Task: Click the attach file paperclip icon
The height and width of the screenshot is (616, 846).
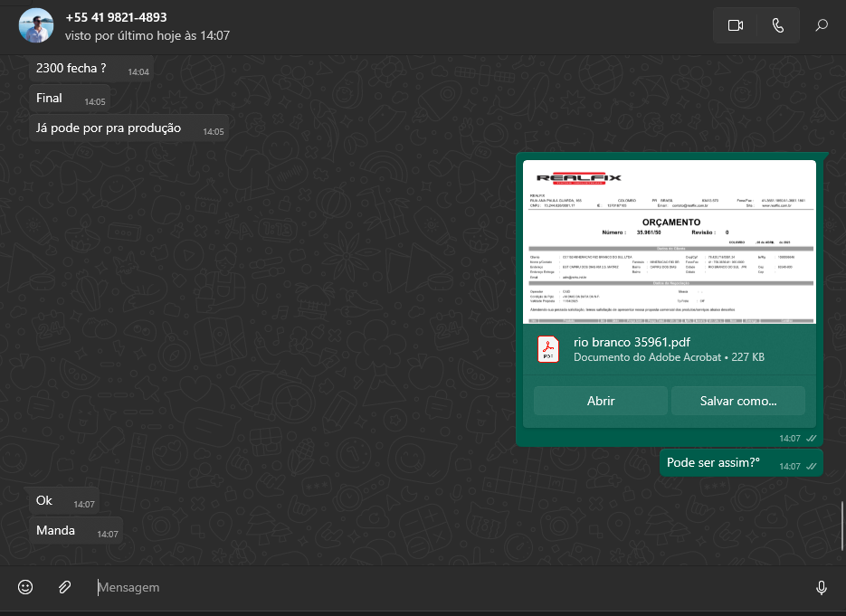Action: click(64, 587)
